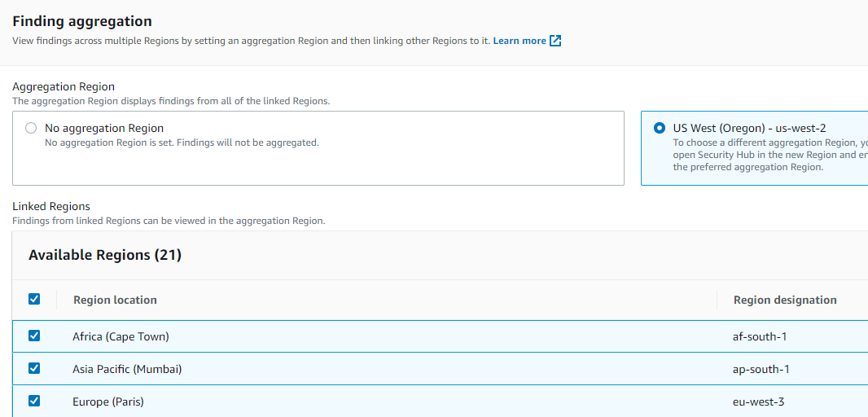Screen dimensions: 868x417
Task: Deselect the Europe (Paris) checkbox
Action: [x=34, y=401]
